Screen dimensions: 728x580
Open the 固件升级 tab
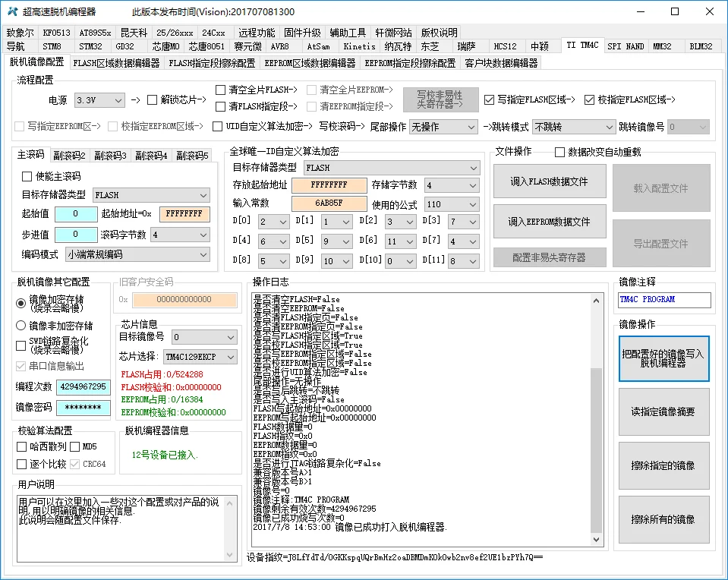click(x=302, y=33)
